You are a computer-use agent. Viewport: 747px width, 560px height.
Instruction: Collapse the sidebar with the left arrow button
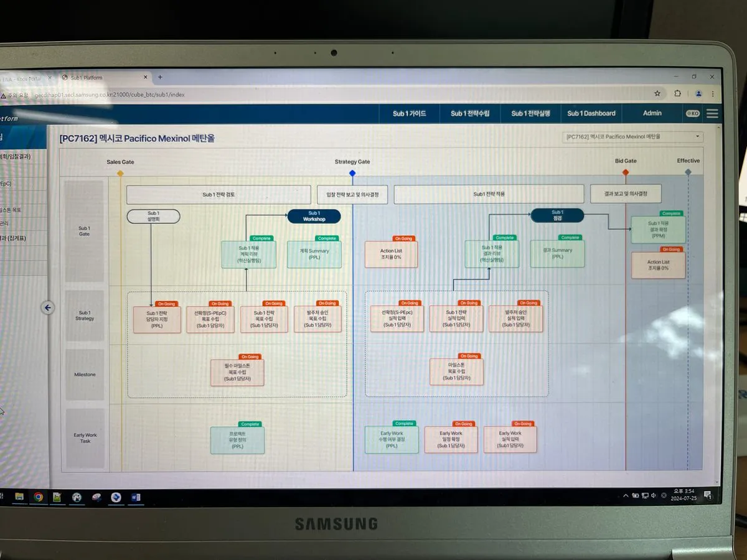coord(48,307)
